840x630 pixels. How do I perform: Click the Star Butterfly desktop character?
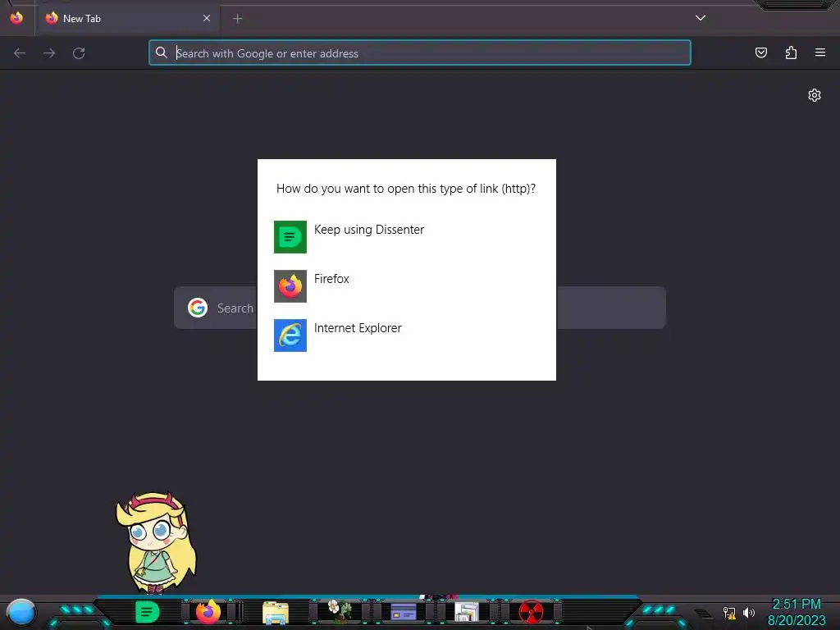156,542
